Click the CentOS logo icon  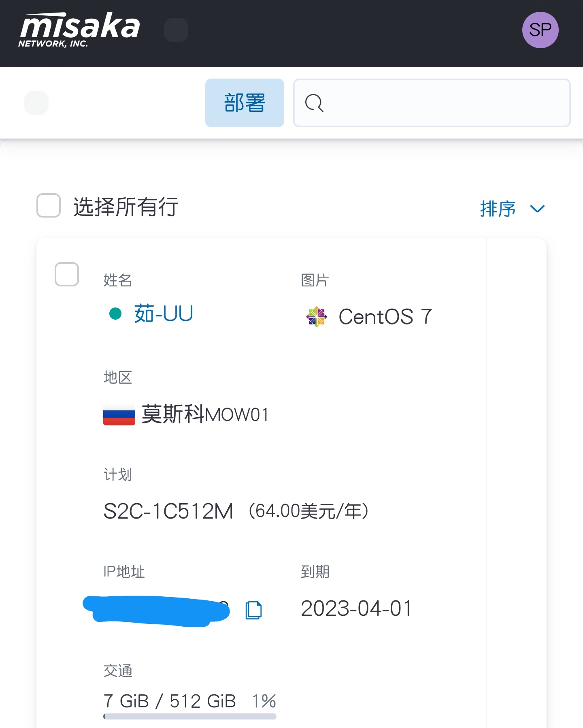[x=316, y=316]
